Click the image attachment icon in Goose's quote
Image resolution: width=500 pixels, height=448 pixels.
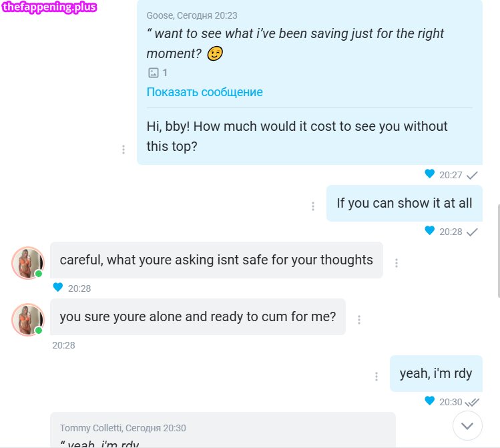click(153, 73)
